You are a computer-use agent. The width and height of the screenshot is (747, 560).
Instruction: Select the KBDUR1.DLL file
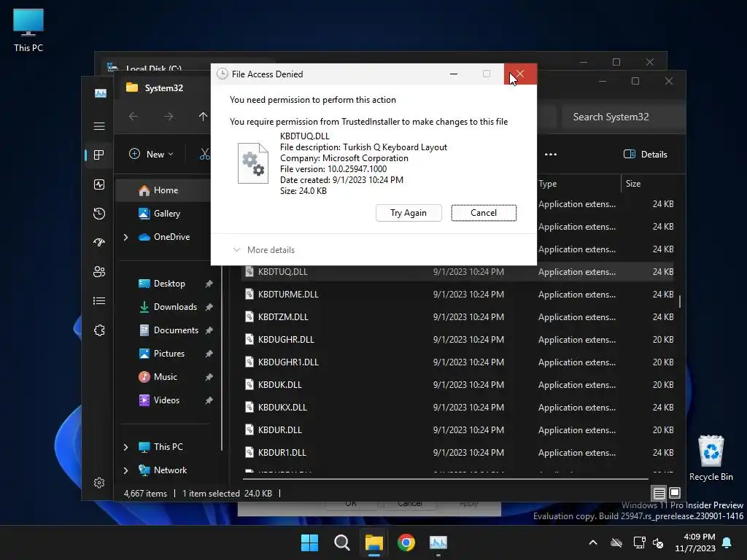(457, 453)
